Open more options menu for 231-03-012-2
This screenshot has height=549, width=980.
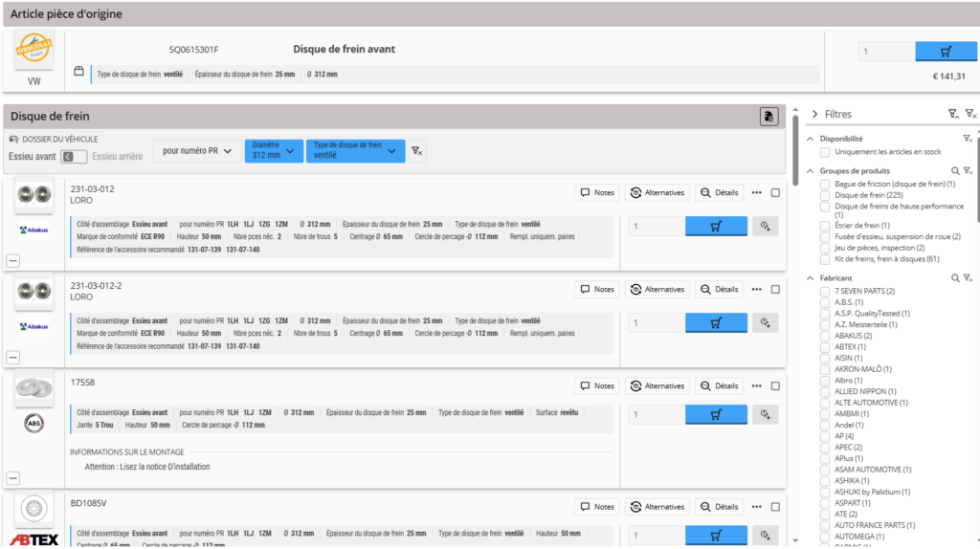coord(756,290)
